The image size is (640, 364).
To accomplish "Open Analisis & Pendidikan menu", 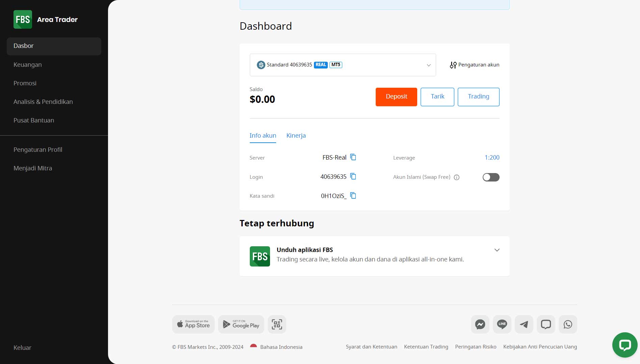I will [43, 102].
